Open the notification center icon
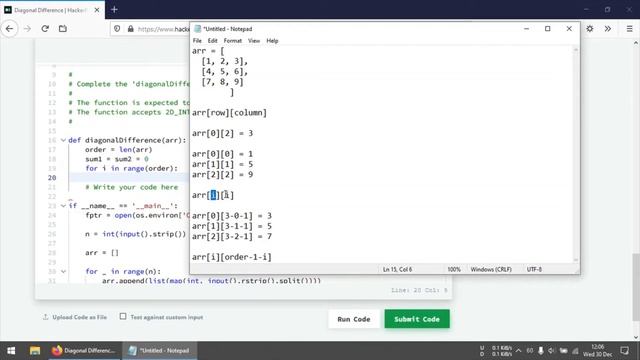Screen dimensions: 640x360 pyautogui.click(x=624, y=351)
